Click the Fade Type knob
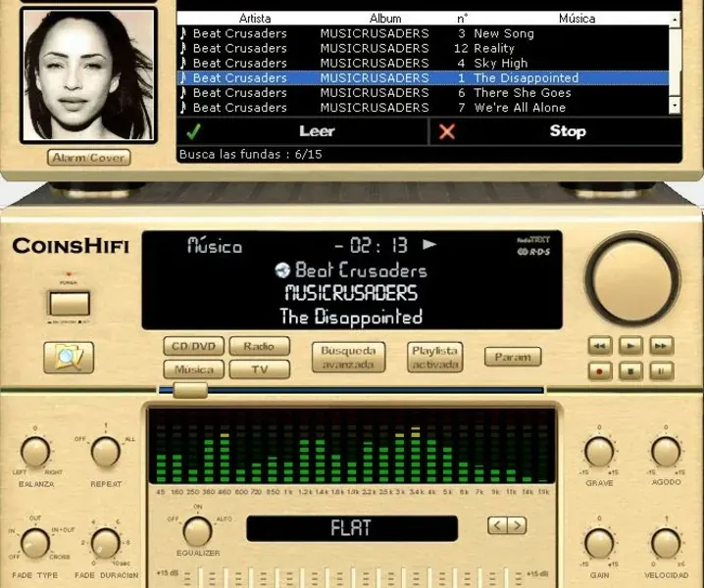Viewport: 704px width, 588px height. pos(35,543)
